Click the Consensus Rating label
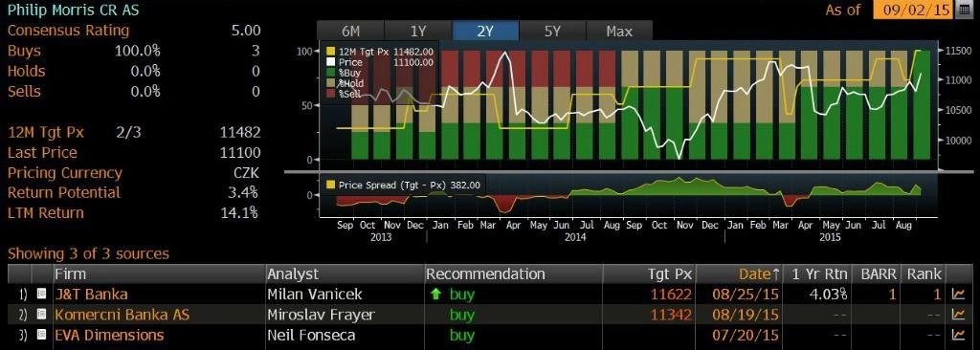 pyautogui.click(x=68, y=31)
